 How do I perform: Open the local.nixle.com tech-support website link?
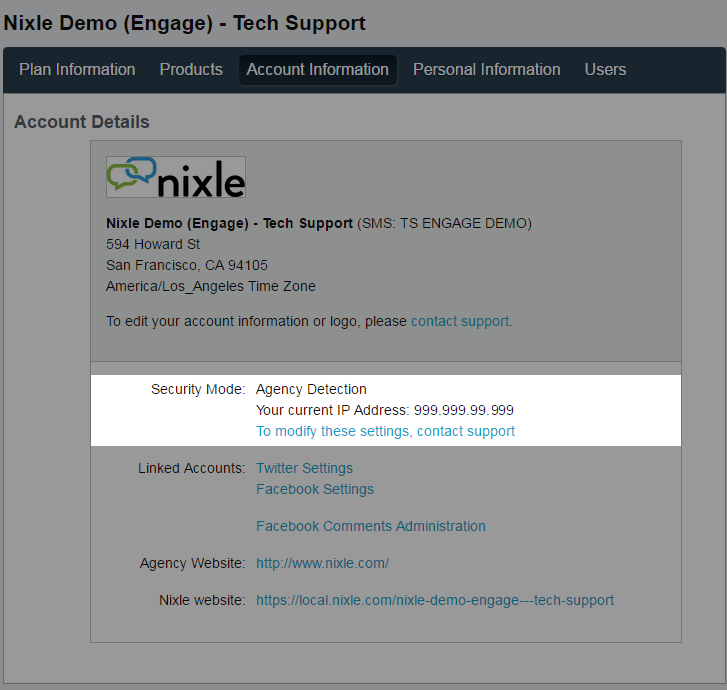[x=435, y=601]
